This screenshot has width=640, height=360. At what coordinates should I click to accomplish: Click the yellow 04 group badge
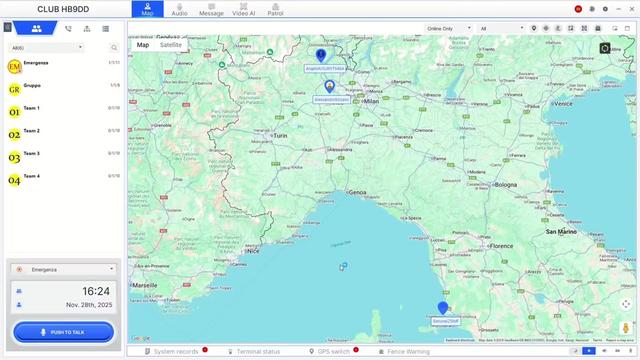click(14, 180)
